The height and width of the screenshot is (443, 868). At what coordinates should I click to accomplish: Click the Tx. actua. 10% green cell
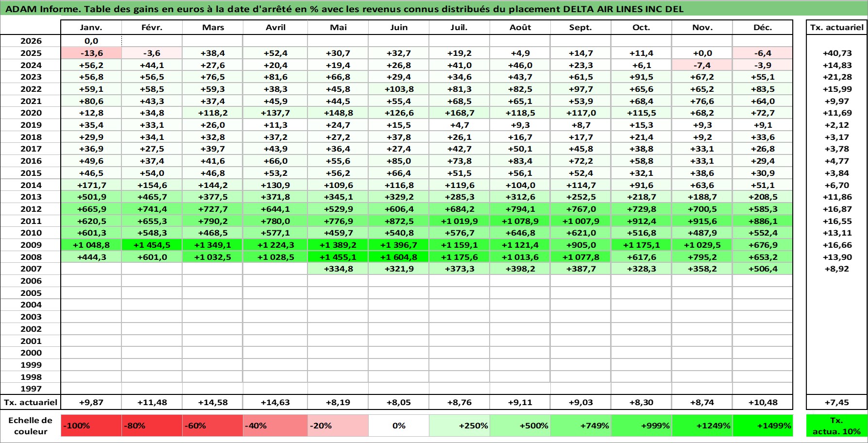pyautogui.click(x=836, y=426)
